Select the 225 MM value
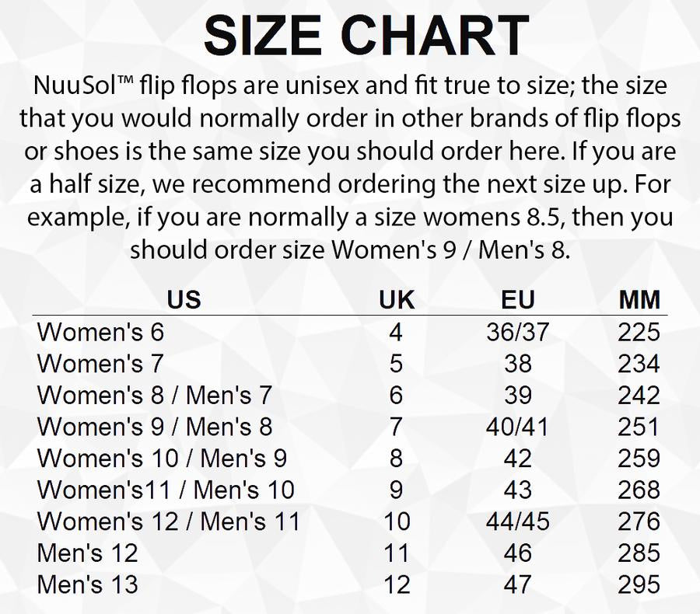700x614 pixels. 639,333
